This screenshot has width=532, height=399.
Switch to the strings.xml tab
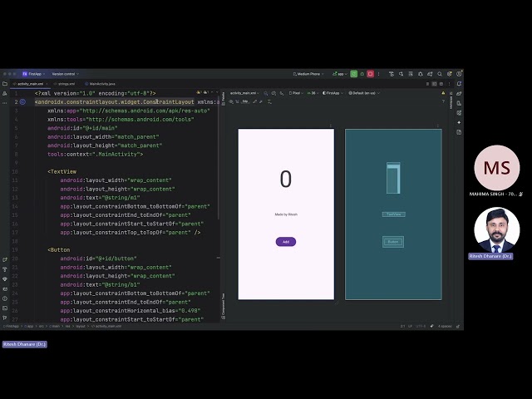coord(66,83)
